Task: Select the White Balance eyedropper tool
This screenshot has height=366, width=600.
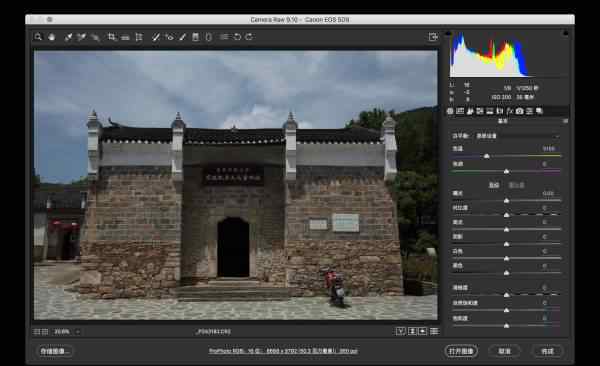Action: 68,37
